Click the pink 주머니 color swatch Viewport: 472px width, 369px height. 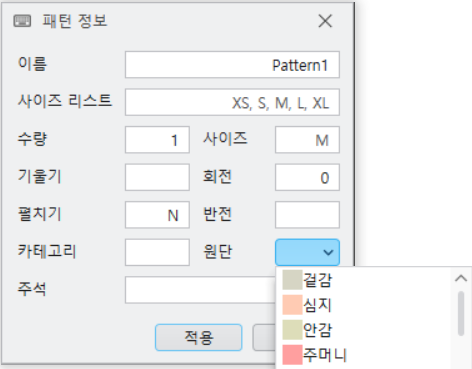[x=292, y=355]
